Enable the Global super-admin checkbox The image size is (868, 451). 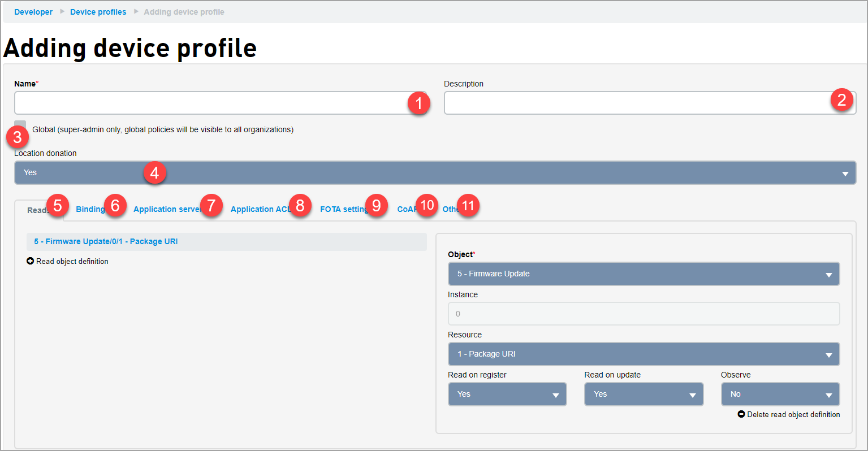pyautogui.click(x=19, y=124)
